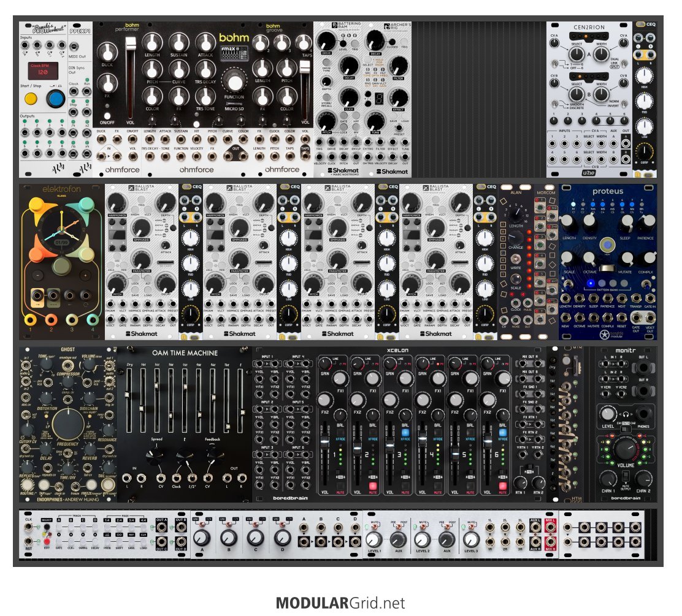
Task: Unmute channel 2 on xcelon mixer
Action: pyautogui.click(x=373, y=486)
